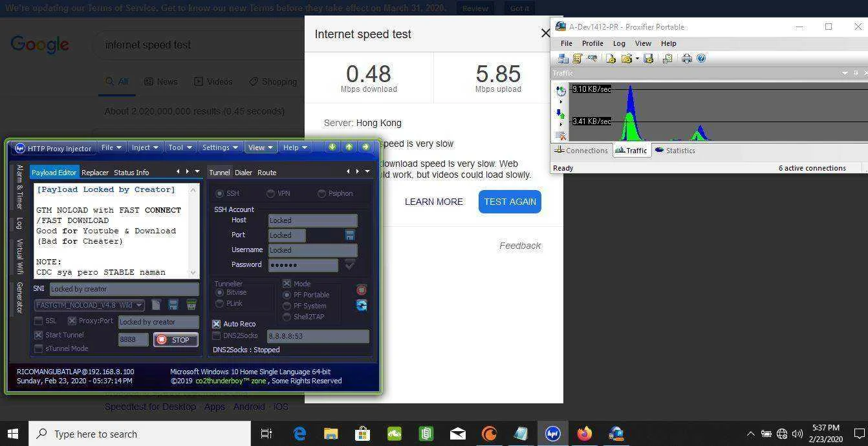Switch to the Replacer tab
Image resolution: width=868 pixels, height=446 pixels.
[95, 173]
